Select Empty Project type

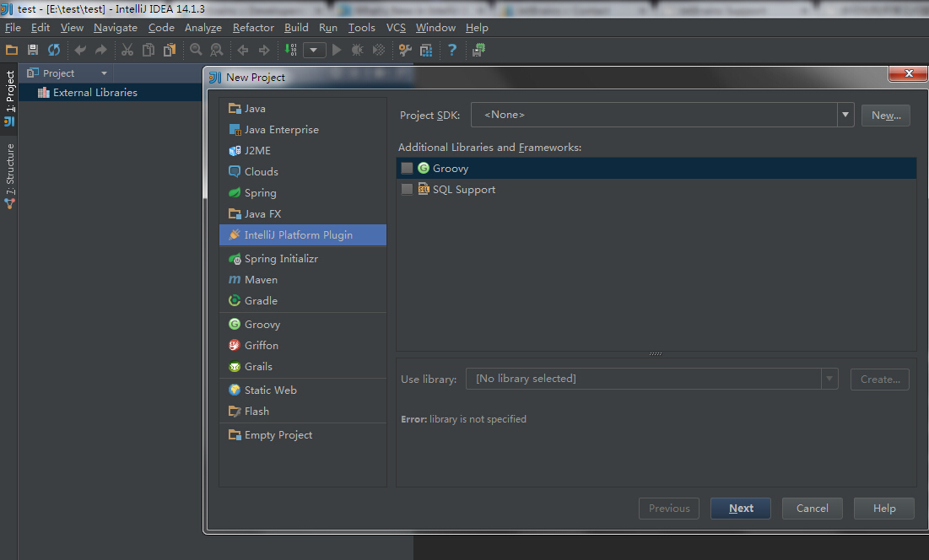click(x=303, y=435)
